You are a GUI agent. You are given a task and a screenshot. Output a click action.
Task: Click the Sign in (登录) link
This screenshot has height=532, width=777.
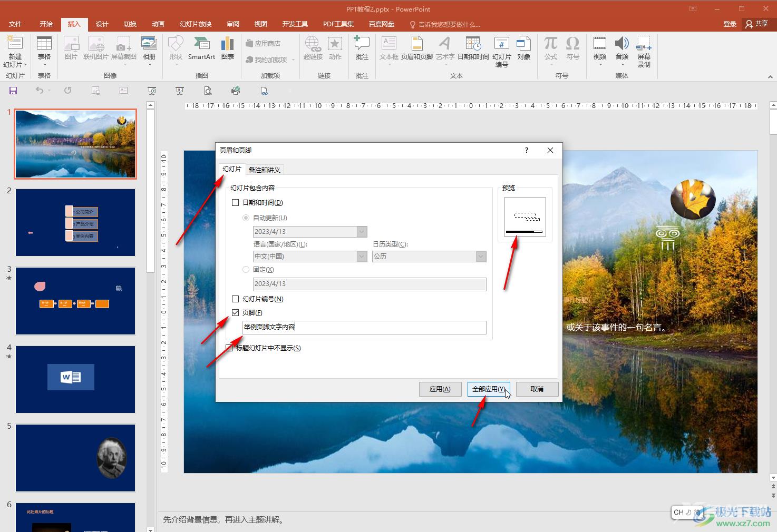[730, 24]
